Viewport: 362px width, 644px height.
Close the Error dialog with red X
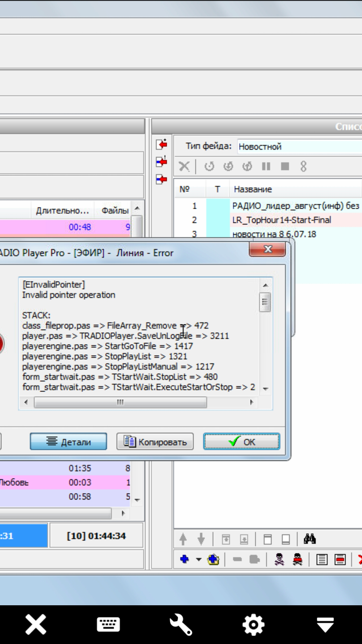point(267,249)
